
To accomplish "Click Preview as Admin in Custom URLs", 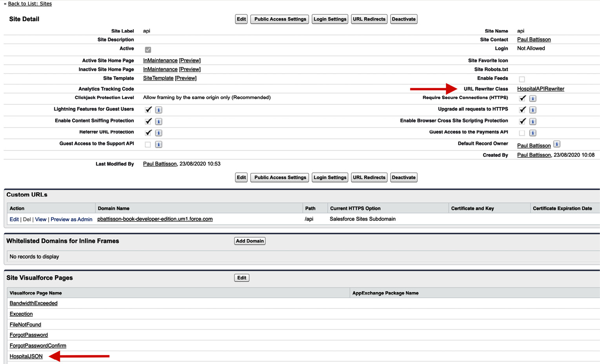I will (71, 219).
